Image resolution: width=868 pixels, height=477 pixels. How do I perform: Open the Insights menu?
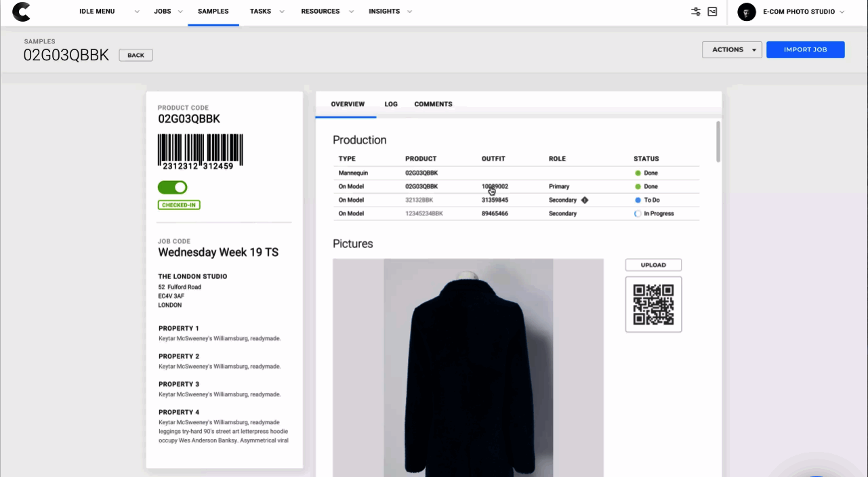(384, 12)
